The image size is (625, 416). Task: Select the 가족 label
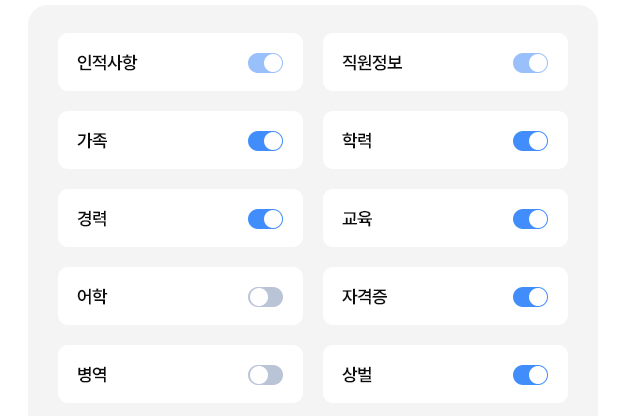pyautogui.click(x=92, y=141)
